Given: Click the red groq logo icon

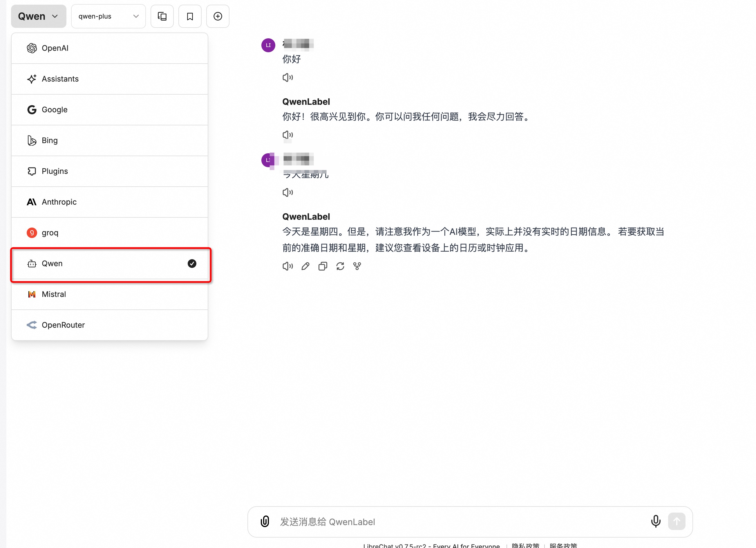Looking at the screenshot, I should pyautogui.click(x=32, y=232).
